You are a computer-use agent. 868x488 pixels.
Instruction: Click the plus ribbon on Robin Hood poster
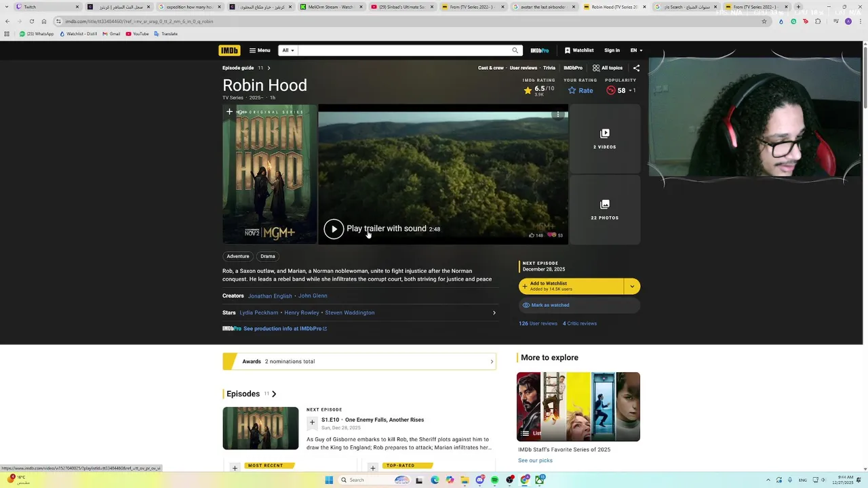pyautogui.click(x=229, y=112)
